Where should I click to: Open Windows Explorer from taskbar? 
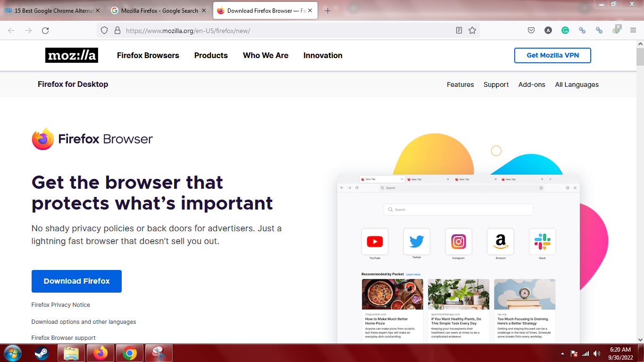click(71, 353)
